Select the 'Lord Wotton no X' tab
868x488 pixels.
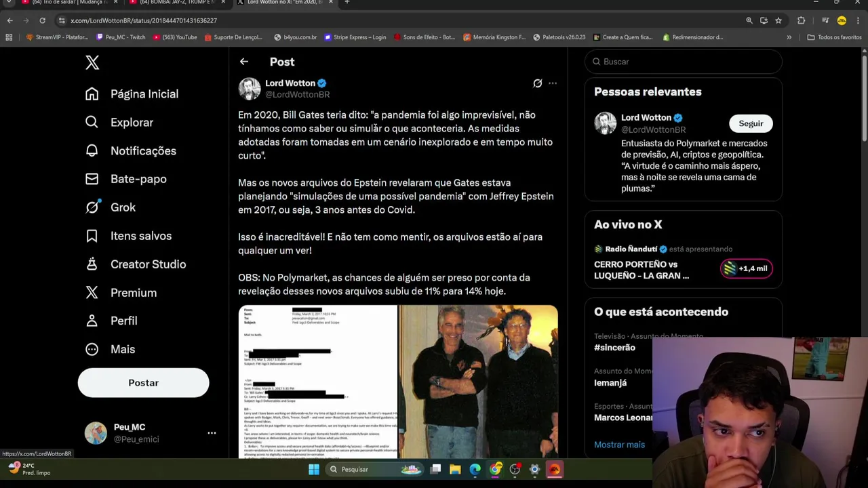(285, 3)
